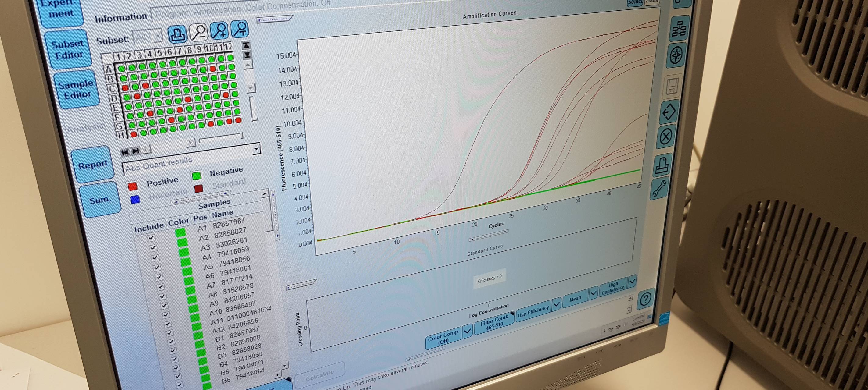Open Tools with the wrench icon

tap(659, 188)
